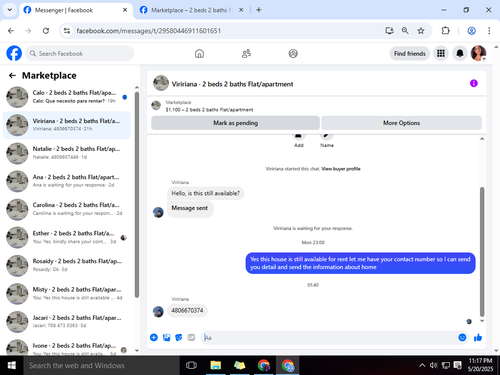This screenshot has width=500, height=375.
Task: Click the address bar URL
Action: (149, 31)
